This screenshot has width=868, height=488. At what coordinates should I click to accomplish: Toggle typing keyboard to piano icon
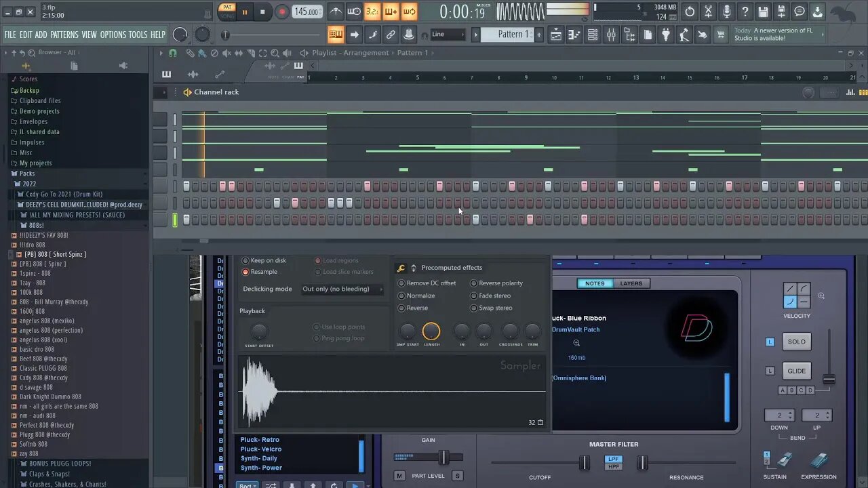coord(336,35)
